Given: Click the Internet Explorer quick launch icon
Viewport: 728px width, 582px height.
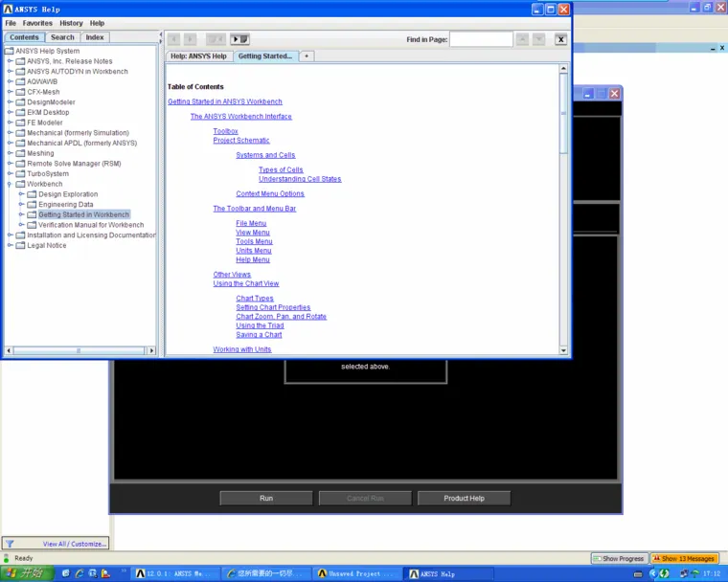Looking at the screenshot, I should [x=80, y=573].
